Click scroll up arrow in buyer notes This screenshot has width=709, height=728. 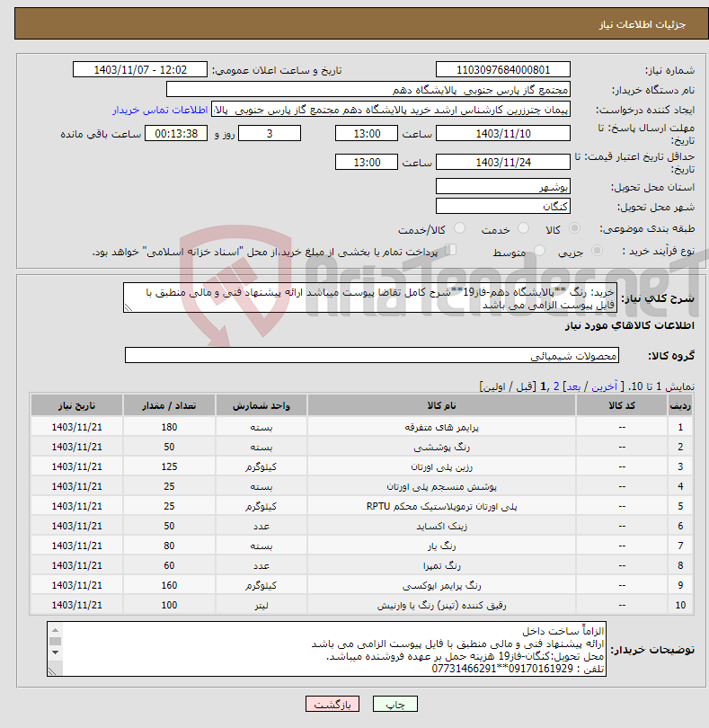click(55, 630)
